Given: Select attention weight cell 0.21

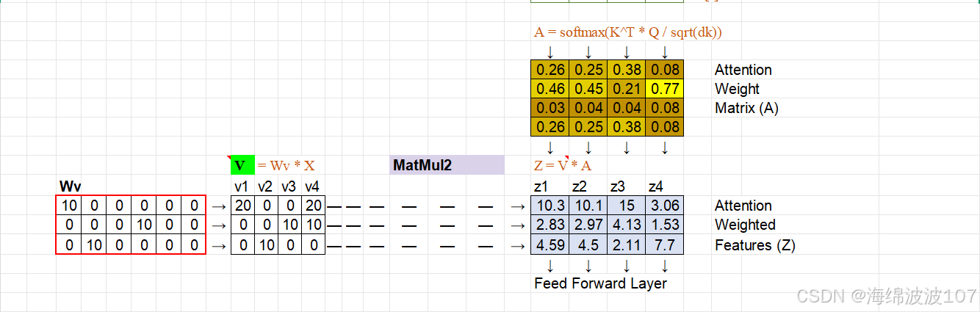Looking at the screenshot, I should (627, 90).
